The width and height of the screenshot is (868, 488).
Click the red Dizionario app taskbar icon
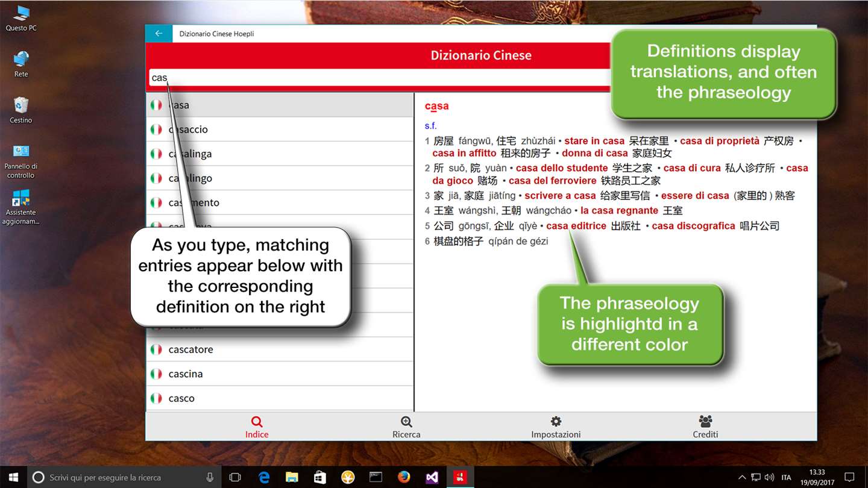(x=460, y=477)
